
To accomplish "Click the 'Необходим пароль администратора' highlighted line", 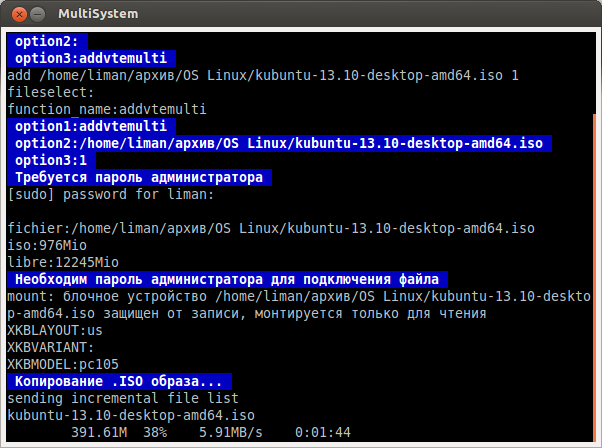I will 227,279.
